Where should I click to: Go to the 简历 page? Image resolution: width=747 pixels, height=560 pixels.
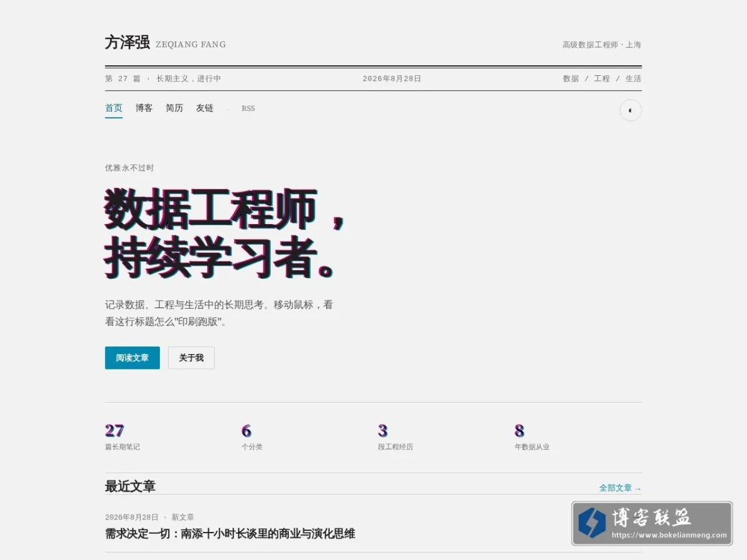(174, 108)
